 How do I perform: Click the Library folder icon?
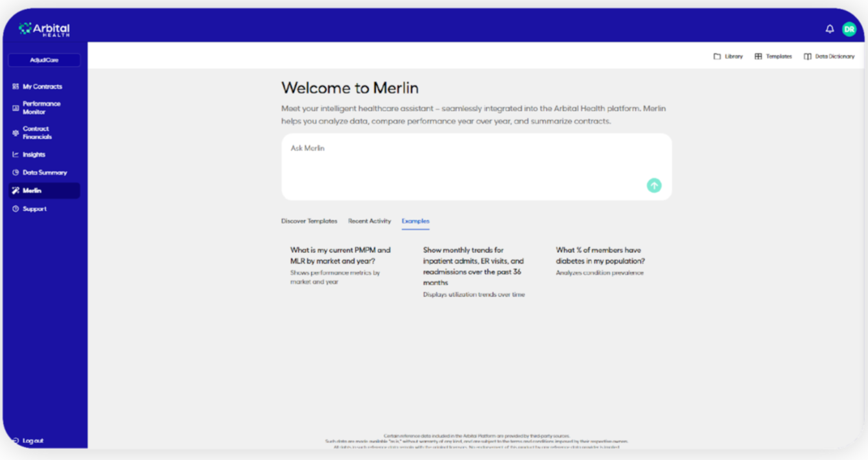click(717, 56)
